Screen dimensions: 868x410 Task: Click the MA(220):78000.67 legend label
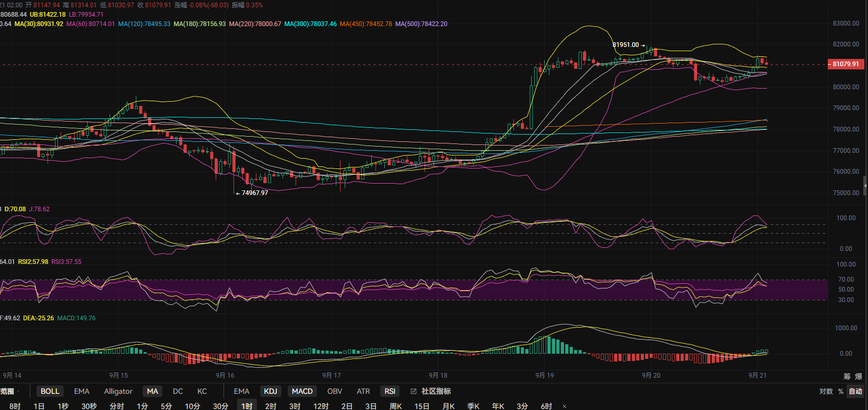pos(255,24)
